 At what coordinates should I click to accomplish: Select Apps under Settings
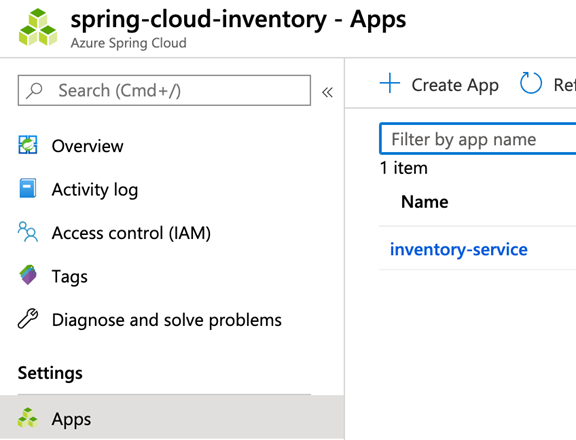pos(172,418)
